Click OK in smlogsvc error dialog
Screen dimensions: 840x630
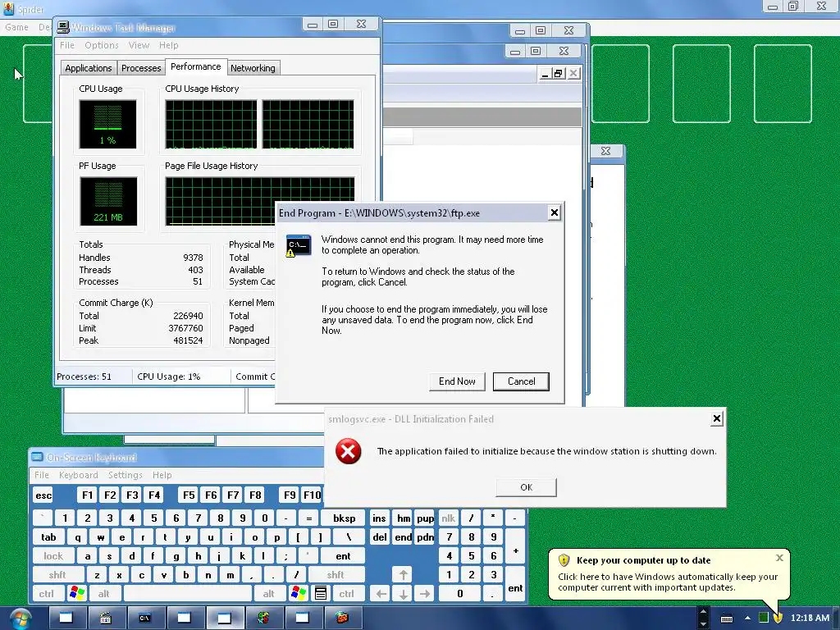coord(526,487)
